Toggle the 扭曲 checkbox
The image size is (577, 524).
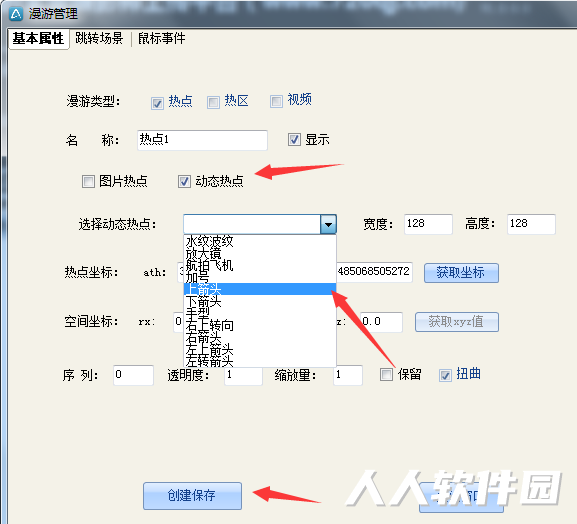(445, 375)
